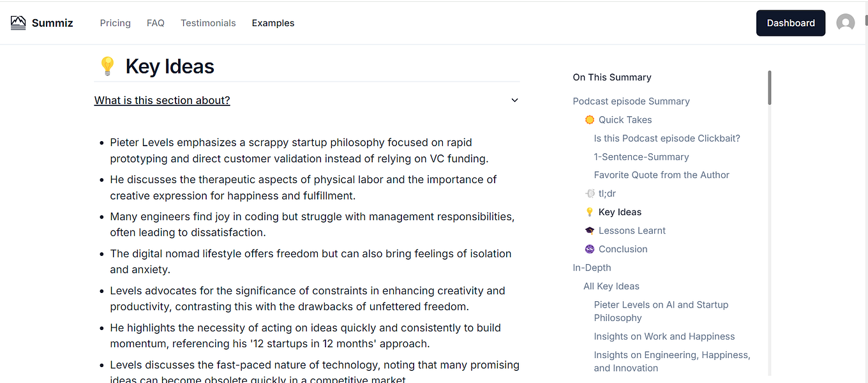The width and height of the screenshot is (868, 383).
Task: Select the Examples nav item
Action: [273, 23]
